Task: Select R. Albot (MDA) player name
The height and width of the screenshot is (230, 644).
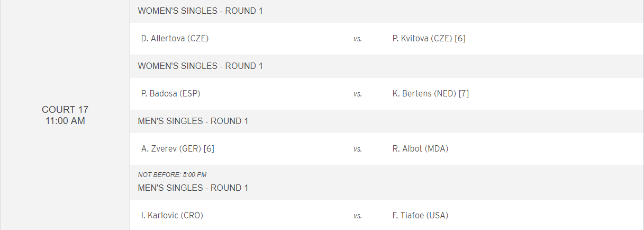Action: click(x=420, y=148)
